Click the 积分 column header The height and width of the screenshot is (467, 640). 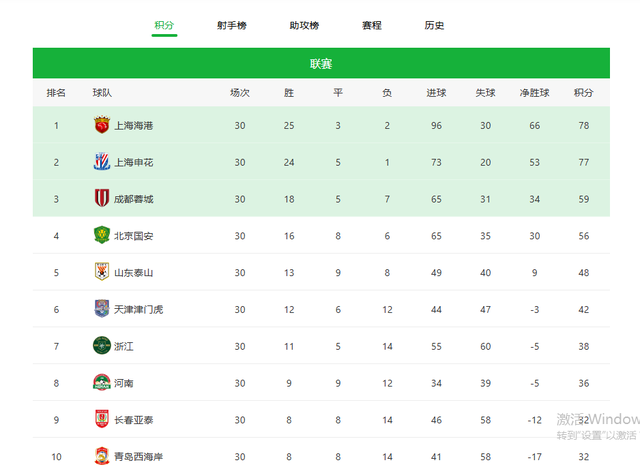pos(583,93)
